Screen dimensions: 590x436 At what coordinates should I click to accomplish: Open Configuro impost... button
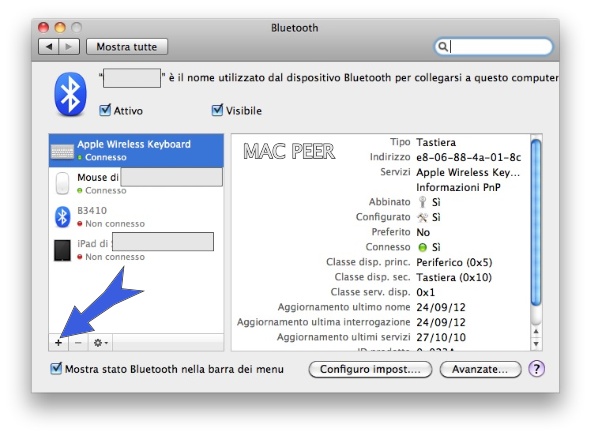[370, 369]
